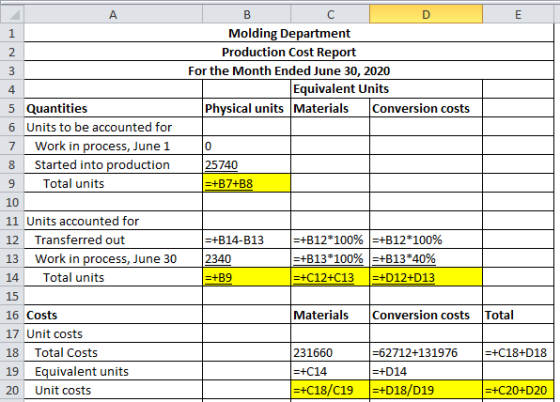Click the cell containing 25740
Viewport: 560px width, 402px height.
246,165
